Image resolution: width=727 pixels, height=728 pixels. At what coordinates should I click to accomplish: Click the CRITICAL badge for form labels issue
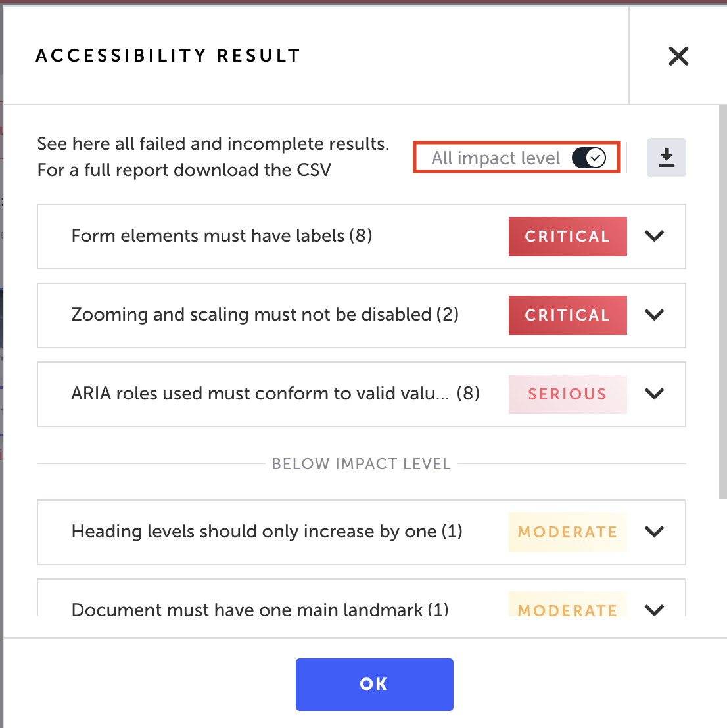(x=567, y=237)
